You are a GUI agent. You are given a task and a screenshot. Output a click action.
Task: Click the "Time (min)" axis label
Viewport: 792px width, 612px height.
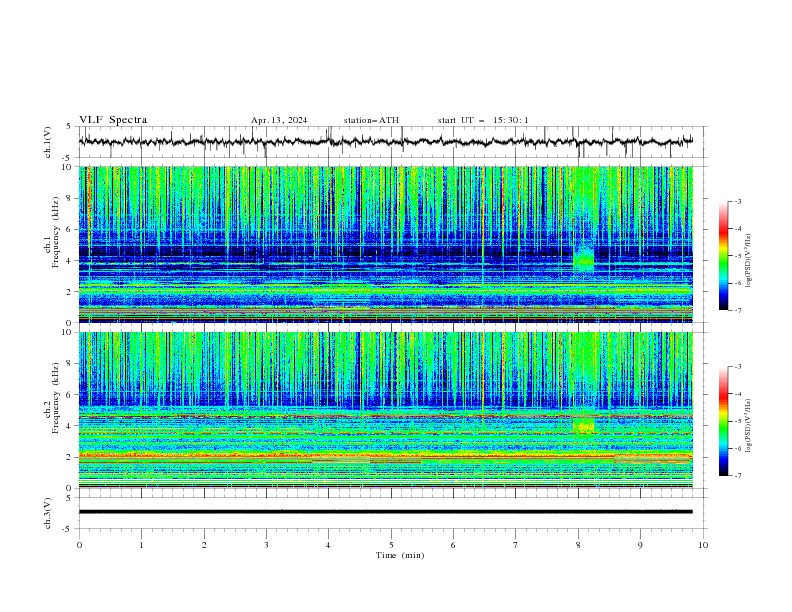pyautogui.click(x=400, y=555)
